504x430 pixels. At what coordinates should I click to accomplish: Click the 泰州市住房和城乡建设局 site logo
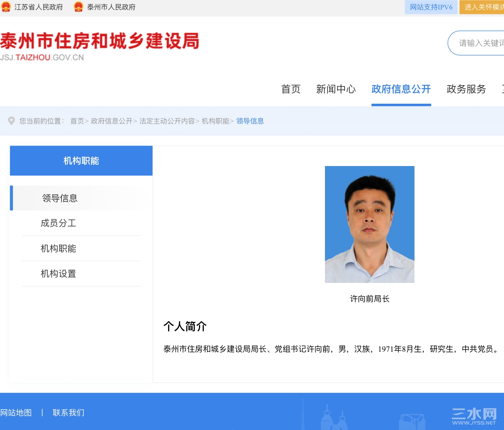coord(100,41)
